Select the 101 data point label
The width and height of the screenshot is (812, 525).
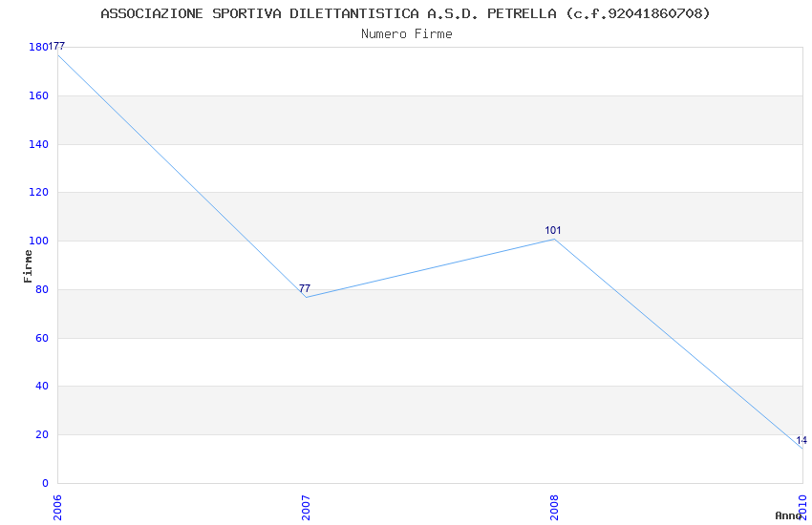coord(553,230)
